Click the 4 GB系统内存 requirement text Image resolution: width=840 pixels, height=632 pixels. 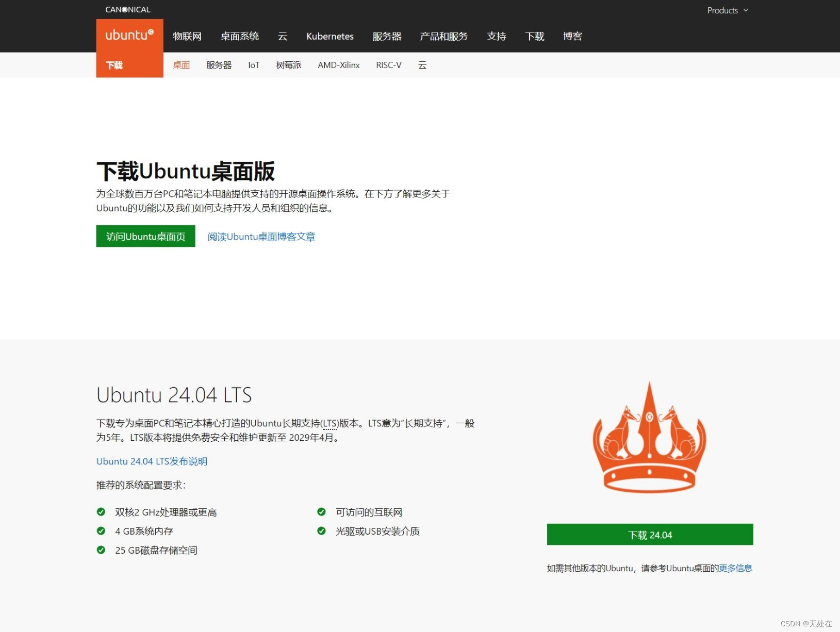(144, 531)
